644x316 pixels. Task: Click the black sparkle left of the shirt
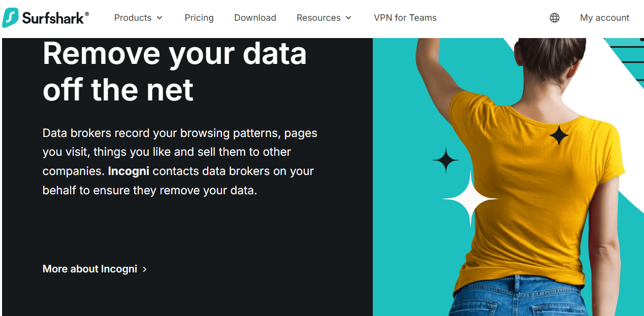[x=445, y=160]
